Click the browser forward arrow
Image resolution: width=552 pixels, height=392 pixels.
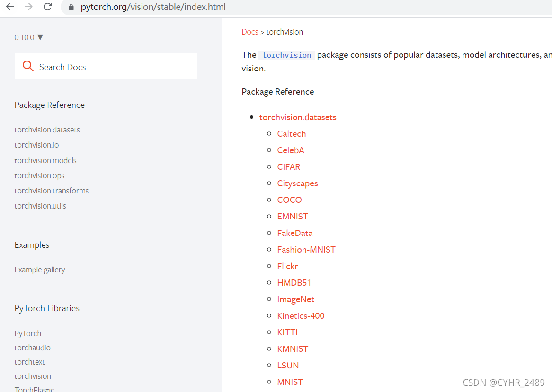pos(29,7)
